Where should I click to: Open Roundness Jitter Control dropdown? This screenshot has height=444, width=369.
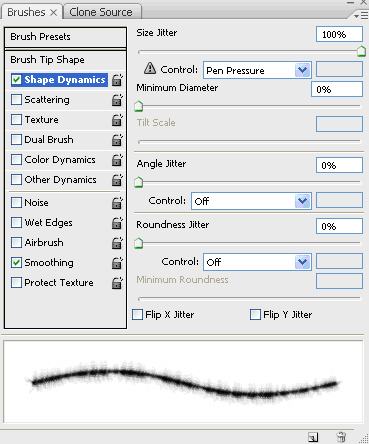(257, 262)
